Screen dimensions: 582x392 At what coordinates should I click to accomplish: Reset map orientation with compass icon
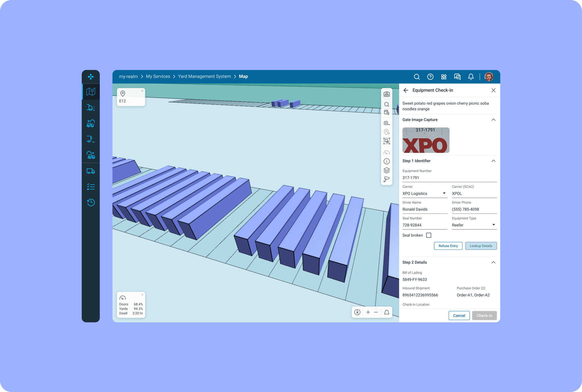pos(357,312)
